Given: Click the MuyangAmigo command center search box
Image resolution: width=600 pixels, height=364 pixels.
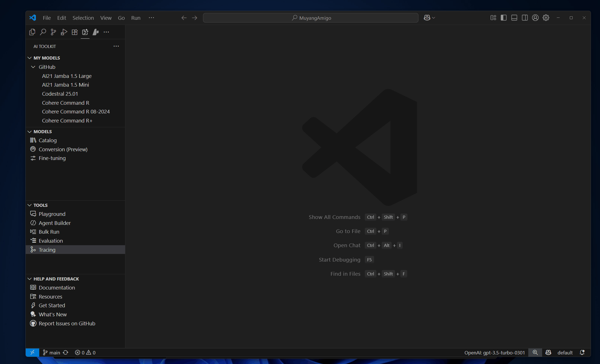Looking at the screenshot, I should 311,18.
